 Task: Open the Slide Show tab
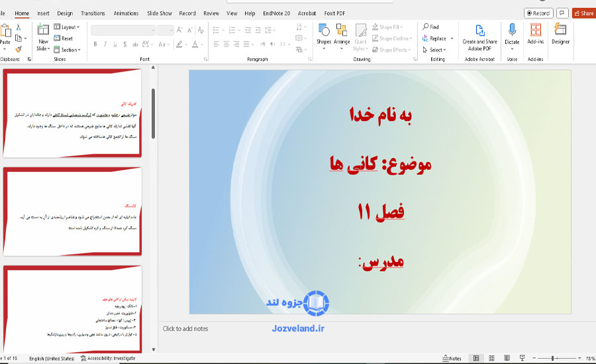pos(159,13)
